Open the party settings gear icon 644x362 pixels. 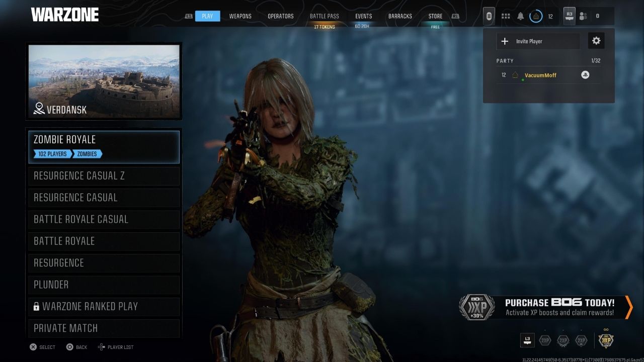click(x=596, y=41)
